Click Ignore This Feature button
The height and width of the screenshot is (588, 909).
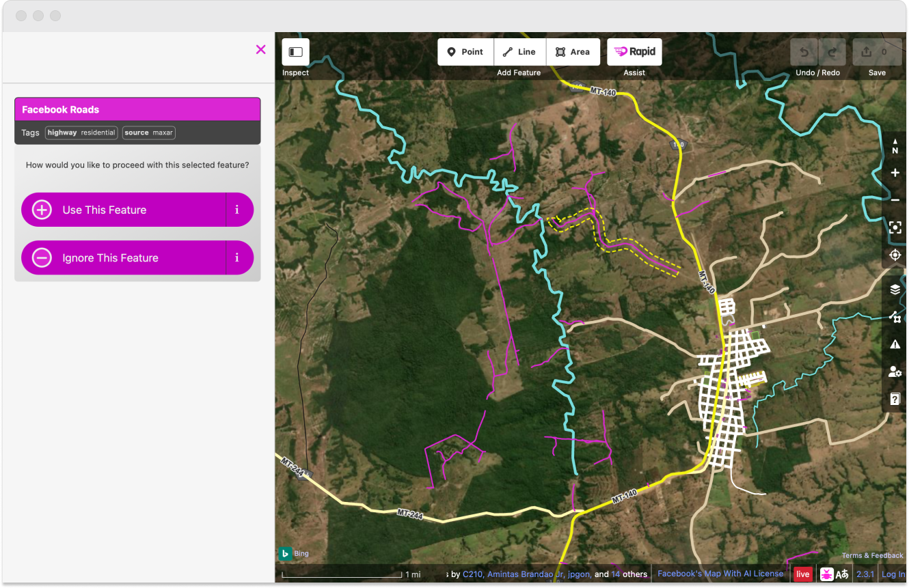pos(124,257)
